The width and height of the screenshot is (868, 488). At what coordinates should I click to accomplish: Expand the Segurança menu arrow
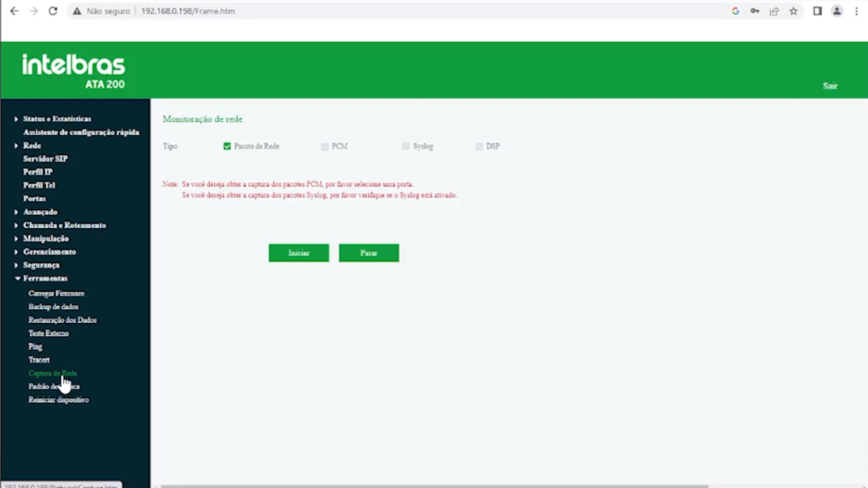(17, 265)
